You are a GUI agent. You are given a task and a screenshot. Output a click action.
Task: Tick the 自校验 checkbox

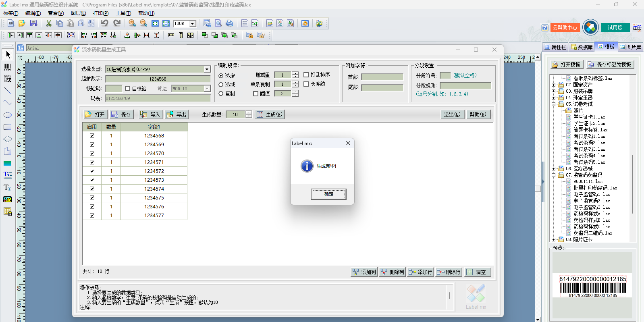(128, 89)
